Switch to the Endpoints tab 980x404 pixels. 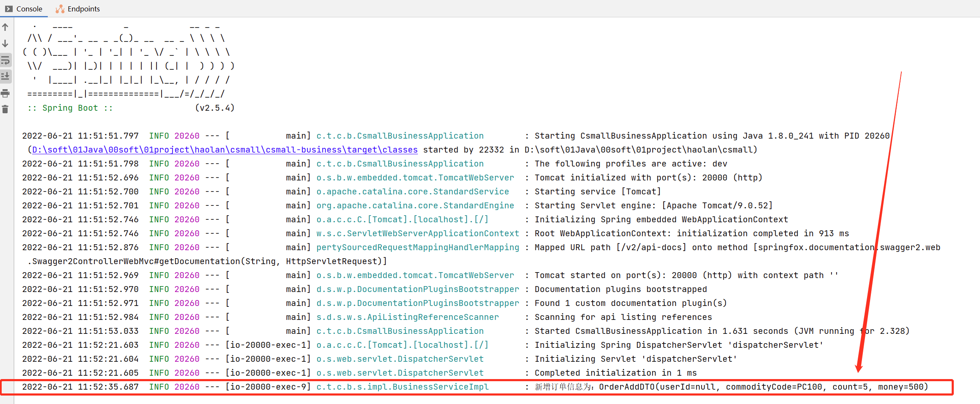coord(78,9)
